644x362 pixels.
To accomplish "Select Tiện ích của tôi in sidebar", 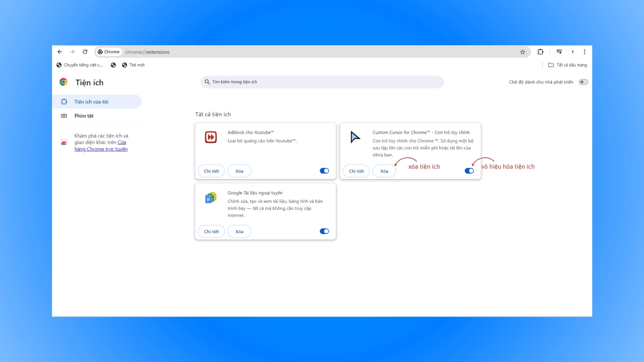I will (x=97, y=102).
